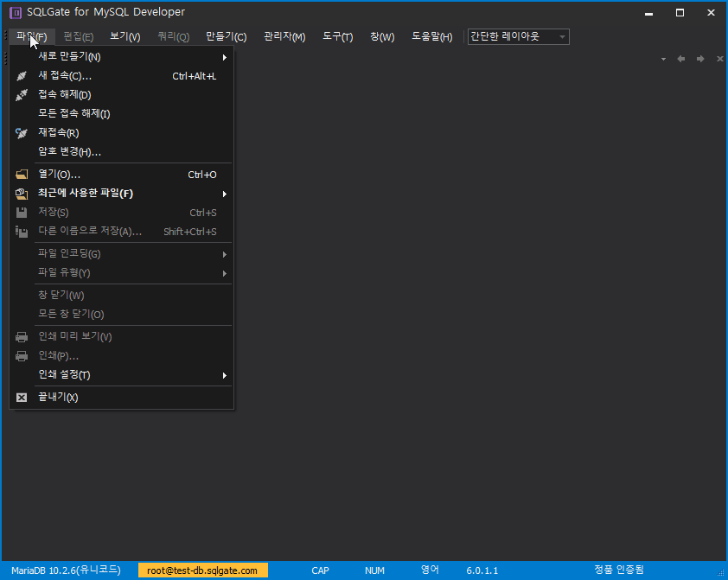The width and height of the screenshot is (728, 580).
Task: Choose 모든 창 닫기(O) menu item
Action: tap(121, 314)
